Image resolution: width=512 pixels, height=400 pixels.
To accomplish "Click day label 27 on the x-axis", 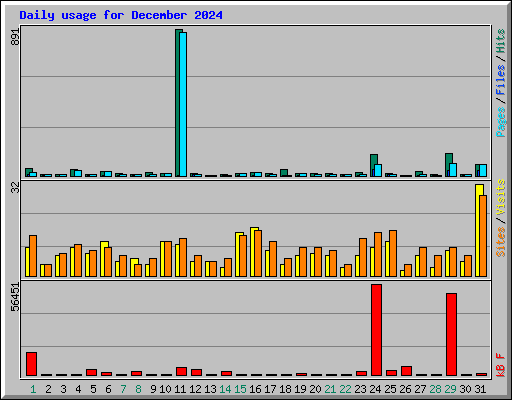I will (420, 389).
